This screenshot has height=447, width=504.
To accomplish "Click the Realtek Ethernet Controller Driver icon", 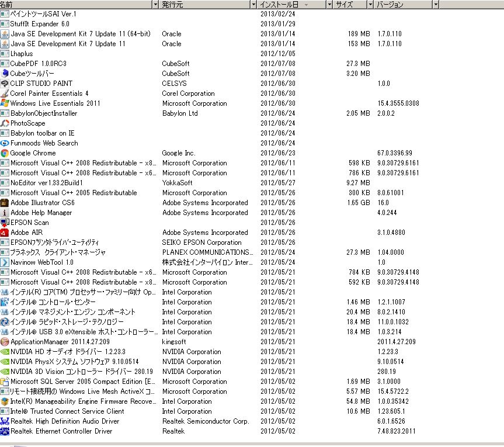I will pyautogui.click(x=5, y=431).
